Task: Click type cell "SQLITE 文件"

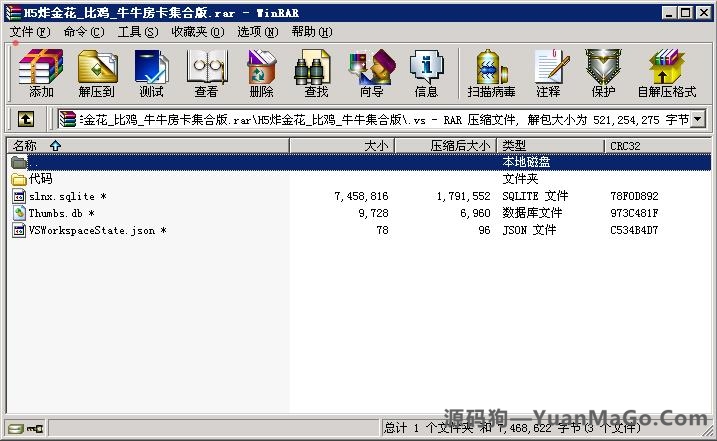Action: tap(535, 196)
